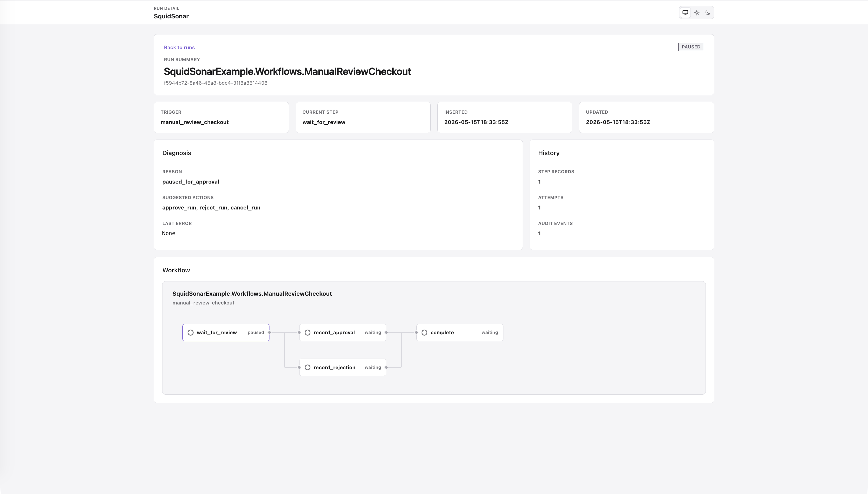Click the Step Records count value
The height and width of the screenshot is (494, 868).
click(539, 182)
